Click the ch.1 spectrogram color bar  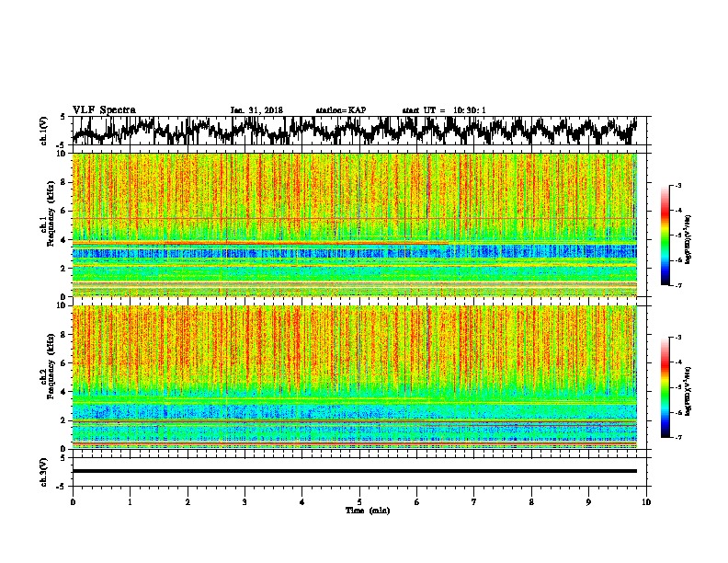coord(665,236)
